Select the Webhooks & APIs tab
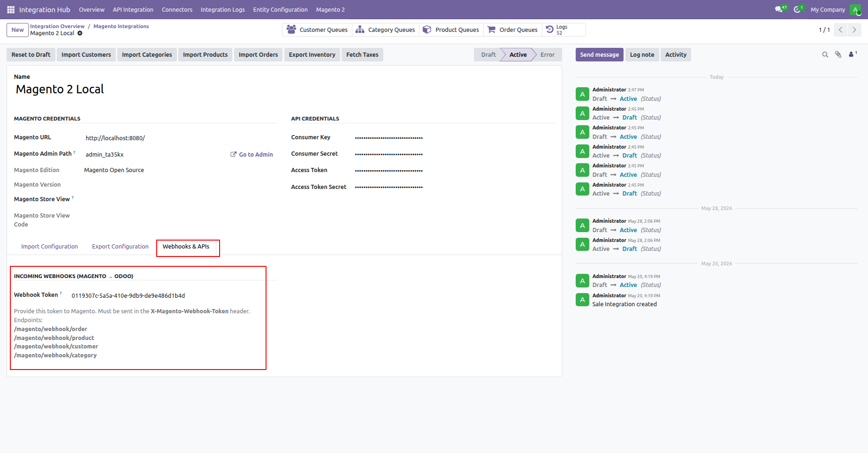This screenshot has width=868, height=453. pyautogui.click(x=186, y=247)
